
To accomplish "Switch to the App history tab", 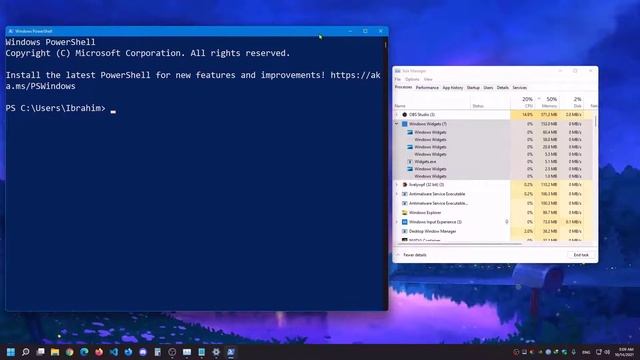I will [x=453, y=88].
